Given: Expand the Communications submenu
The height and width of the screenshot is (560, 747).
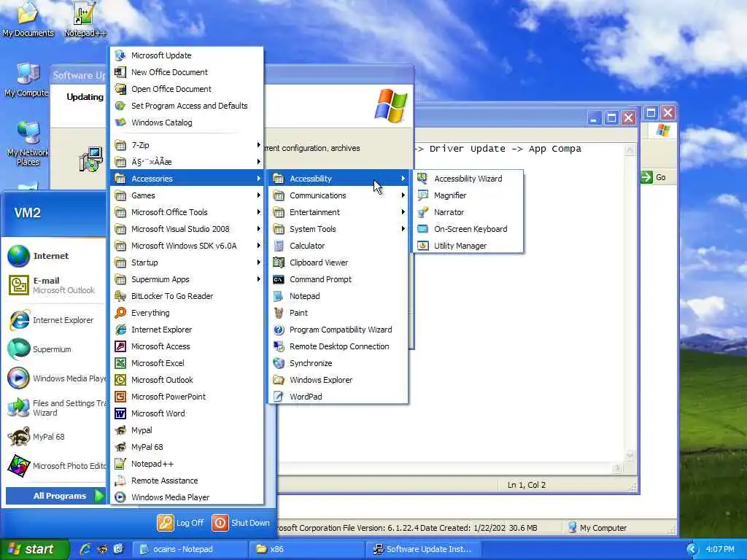Looking at the screenshot, I should 338,195.
